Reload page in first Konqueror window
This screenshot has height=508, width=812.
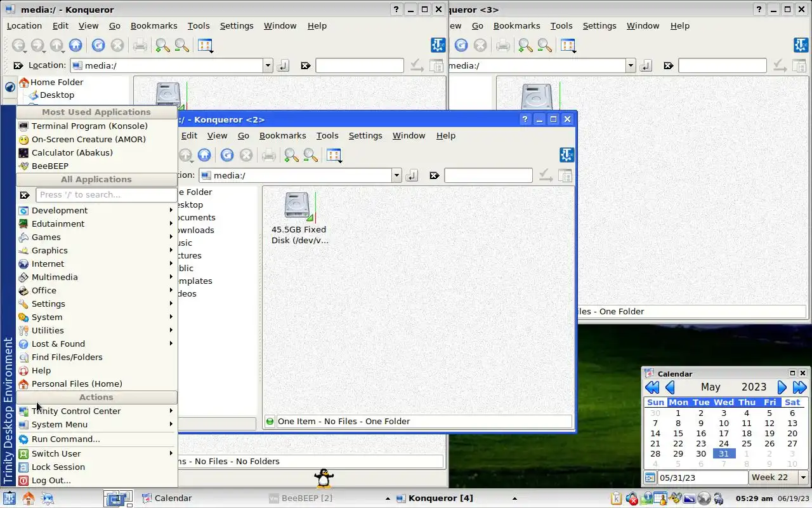click(x=98, y=45)
